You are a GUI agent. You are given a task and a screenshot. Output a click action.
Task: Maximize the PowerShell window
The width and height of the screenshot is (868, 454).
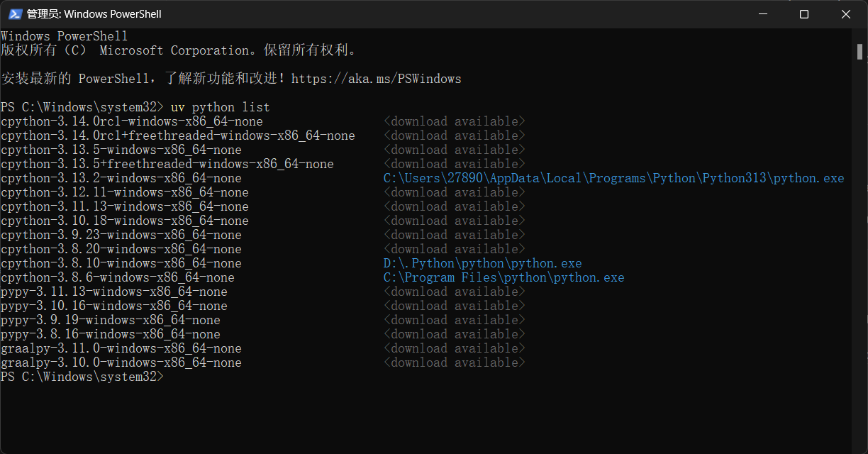(x=804, y=14)
